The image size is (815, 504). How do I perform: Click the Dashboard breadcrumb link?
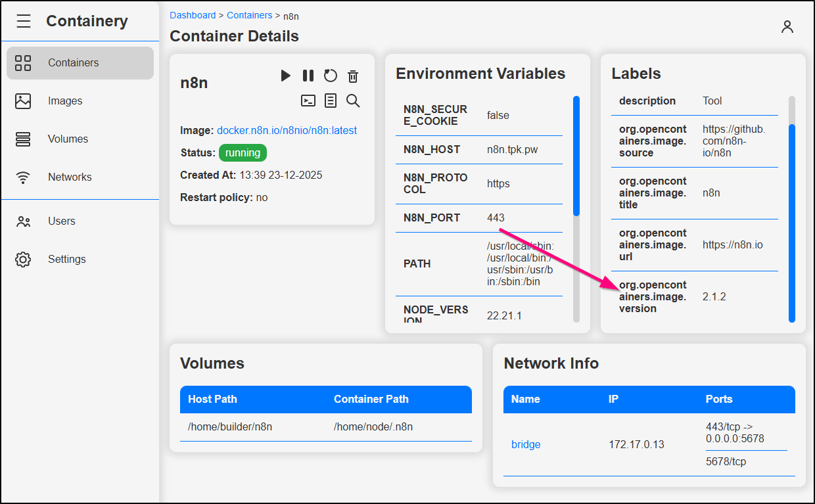(193, 15)
